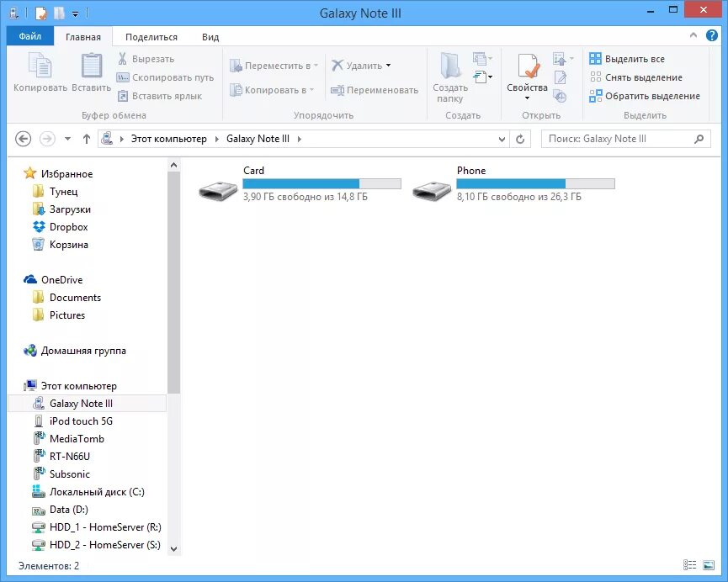The width and height of the screenshot is (728, 582).
Task: Select MediaTomb media server
Action: point(77,438)
